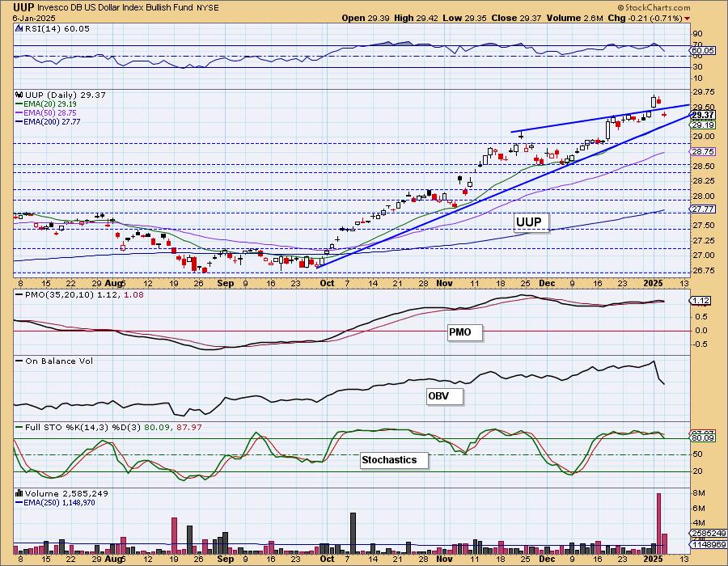Click the 2585249 volume tag on right
Viewport: 728px width, 566px height.
709,534
